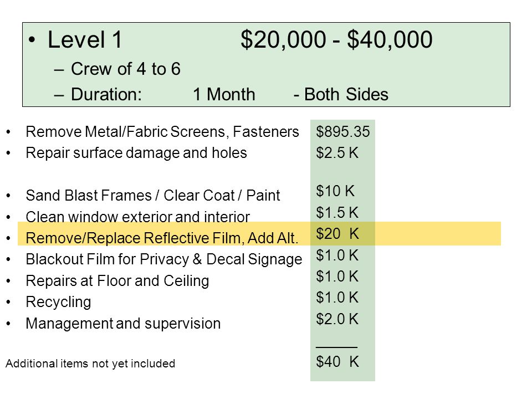This screenshot has width=532, height=399.
Task: Click the Crew of 4 to 6 line
Action: [x=126, y=69]
